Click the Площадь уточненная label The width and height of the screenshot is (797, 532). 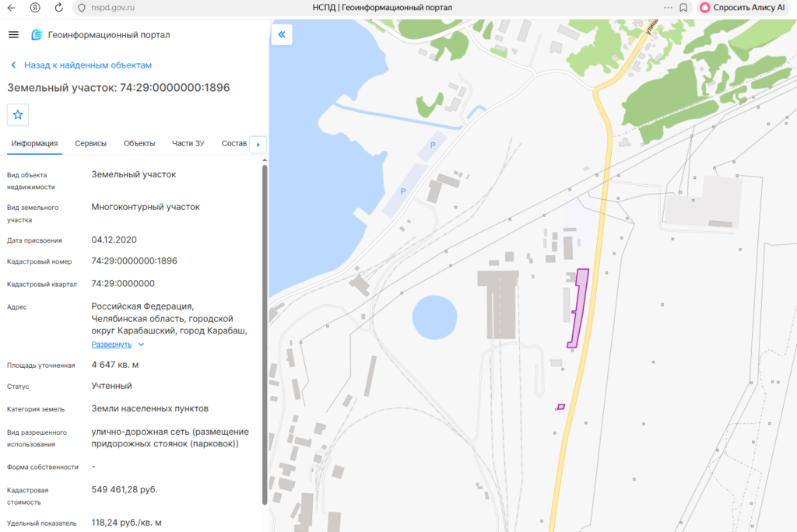(x=40, y=366)
